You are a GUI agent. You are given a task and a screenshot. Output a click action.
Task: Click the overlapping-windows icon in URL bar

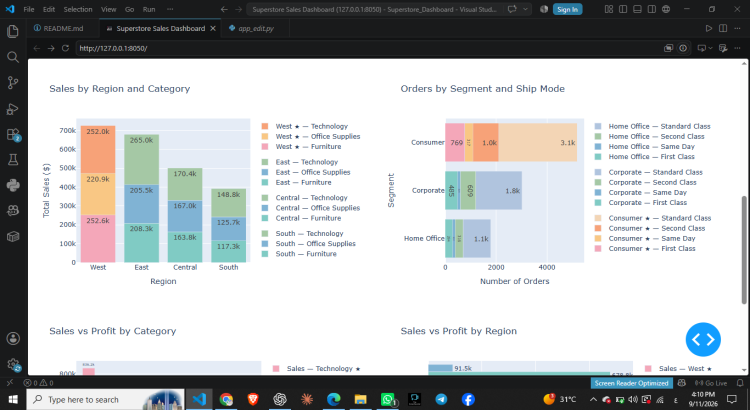pos(669,48)
